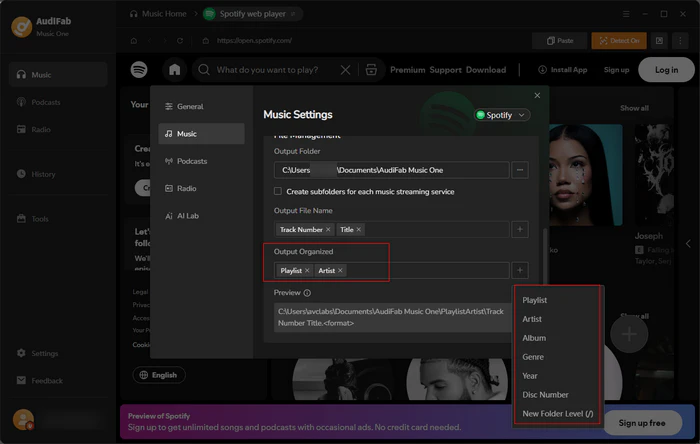
Task: Open the three-dot more options menu
Action: pyautogui.click(x=680, y=41)
